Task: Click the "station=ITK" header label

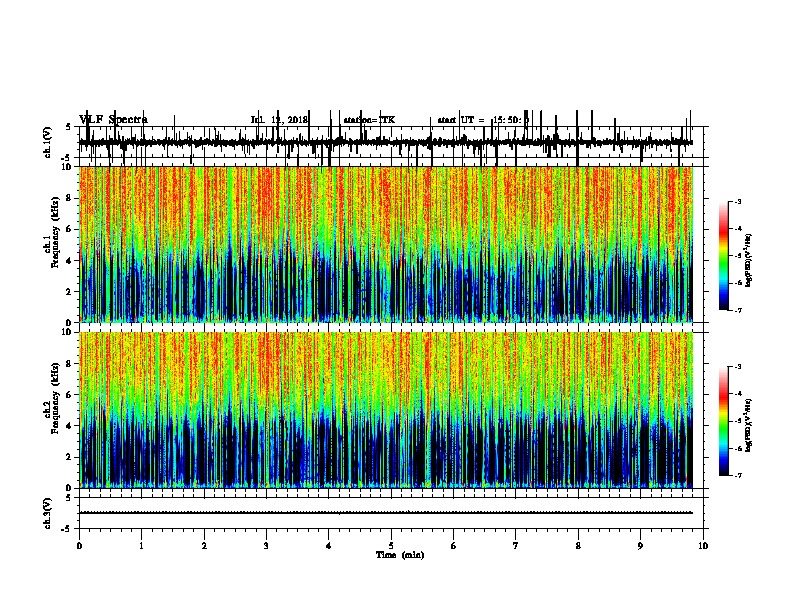Action: (369, 120)
